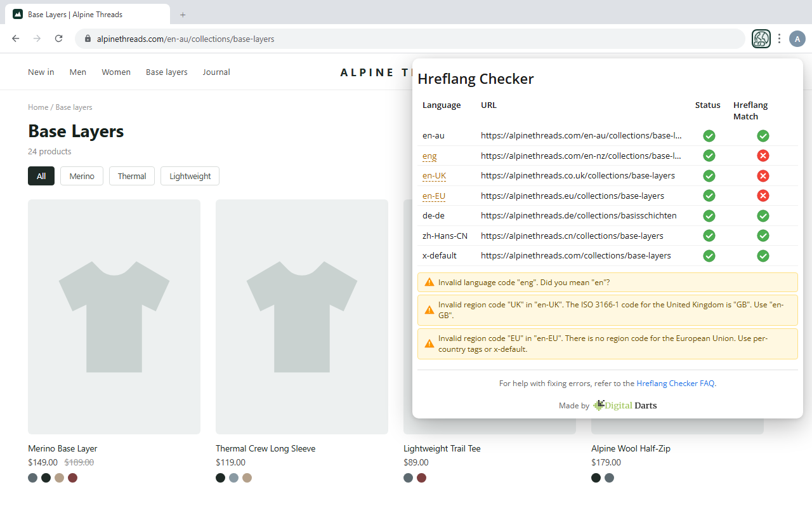Image resolution: width=812 pixels, height=508 pixels.
Task: Reload the page
Action: pos(58,39)
